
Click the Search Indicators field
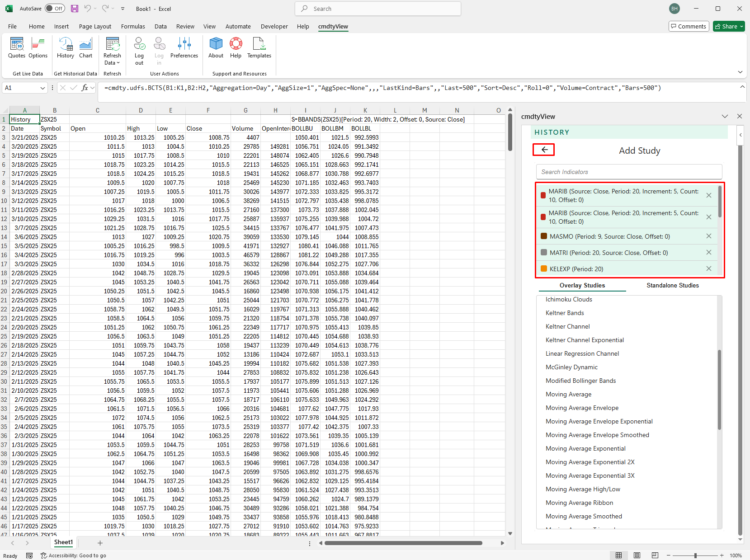point(629,172)
